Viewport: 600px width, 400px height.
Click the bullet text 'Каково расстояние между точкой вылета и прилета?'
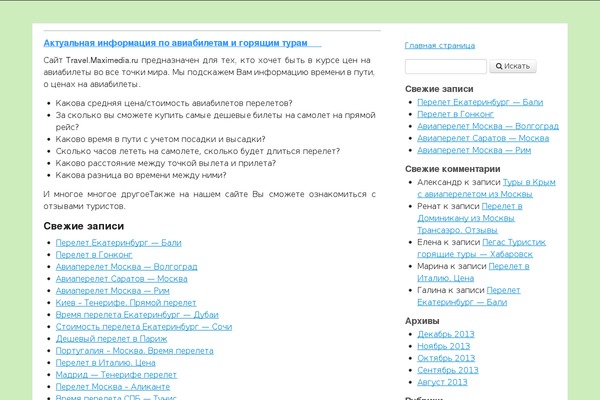pos(166,163)
